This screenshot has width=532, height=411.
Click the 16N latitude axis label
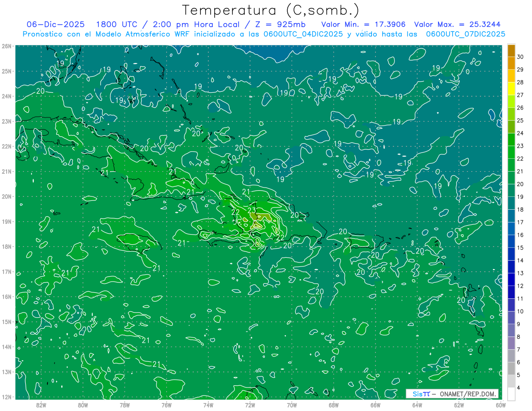(7, 297)
